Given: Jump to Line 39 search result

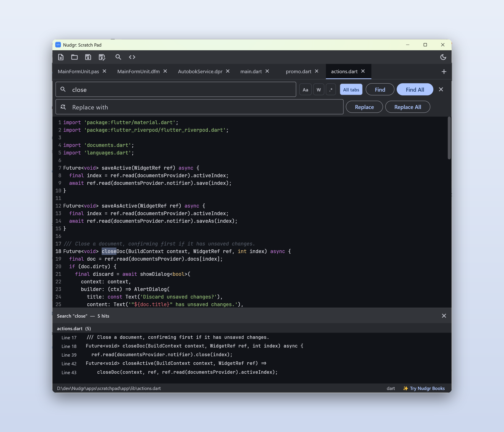Looking at the screenshot, I should (252, 355).
